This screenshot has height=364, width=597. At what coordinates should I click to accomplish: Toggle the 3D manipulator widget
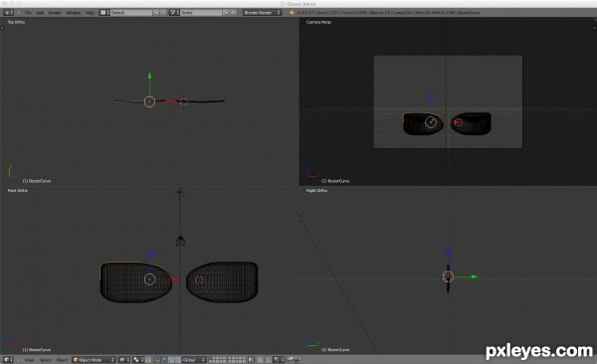pos(156,360)
